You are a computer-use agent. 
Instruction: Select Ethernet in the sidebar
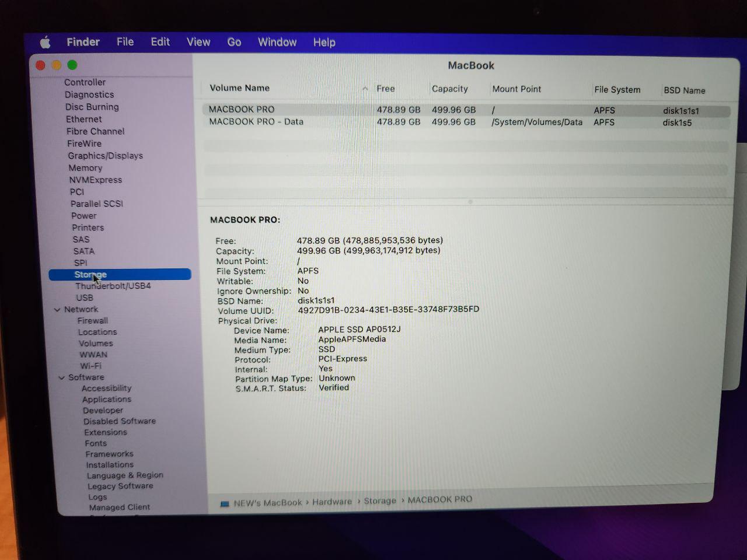tap(83, 119)
